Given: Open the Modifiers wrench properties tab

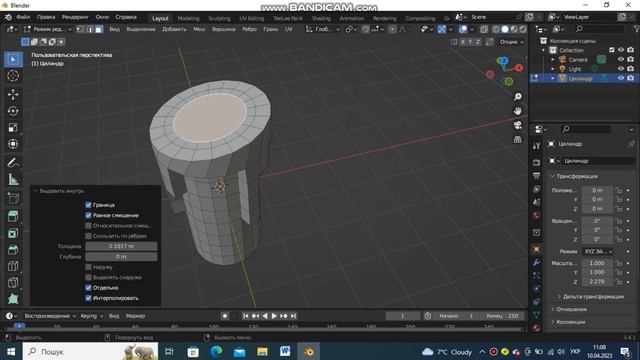Looking at the screenshot, I should pos(536,262).
